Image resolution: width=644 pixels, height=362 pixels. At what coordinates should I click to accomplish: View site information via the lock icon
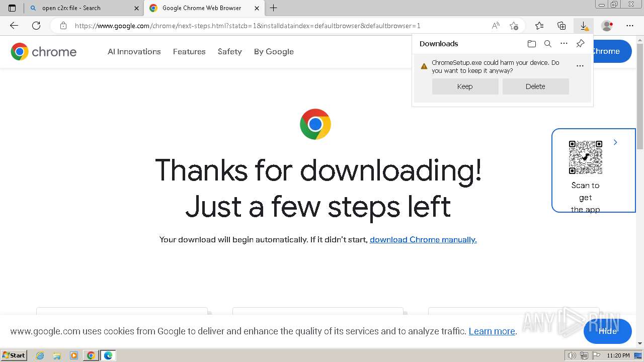coord(63,26)
